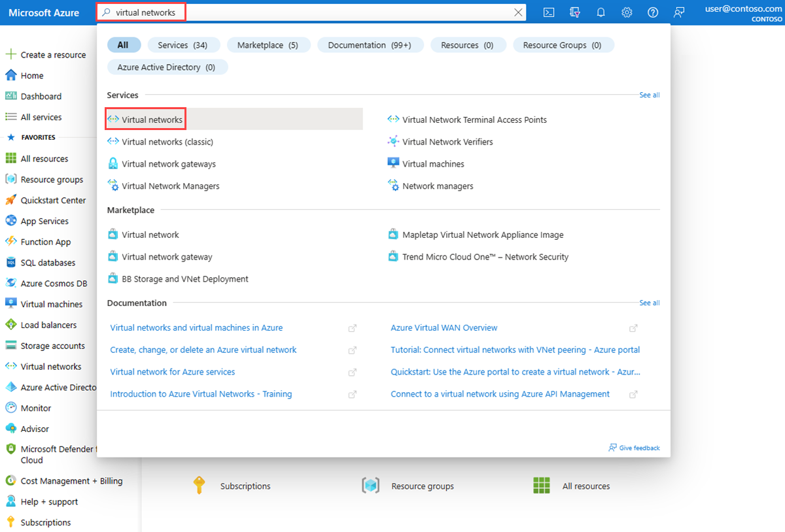Select the Resources (0) filter tab
This screenshot has width=785, height=532.
click(467, 45)
